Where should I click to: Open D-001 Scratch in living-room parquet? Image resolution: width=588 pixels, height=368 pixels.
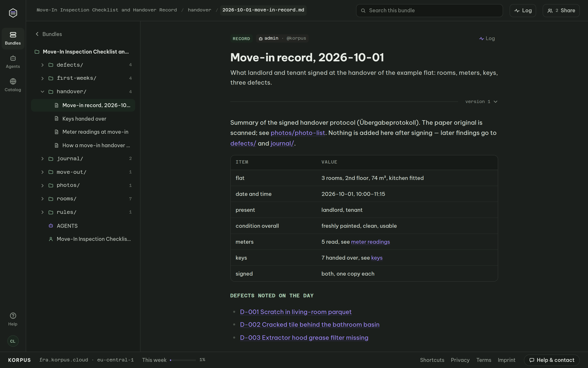[x=296, y=312]
